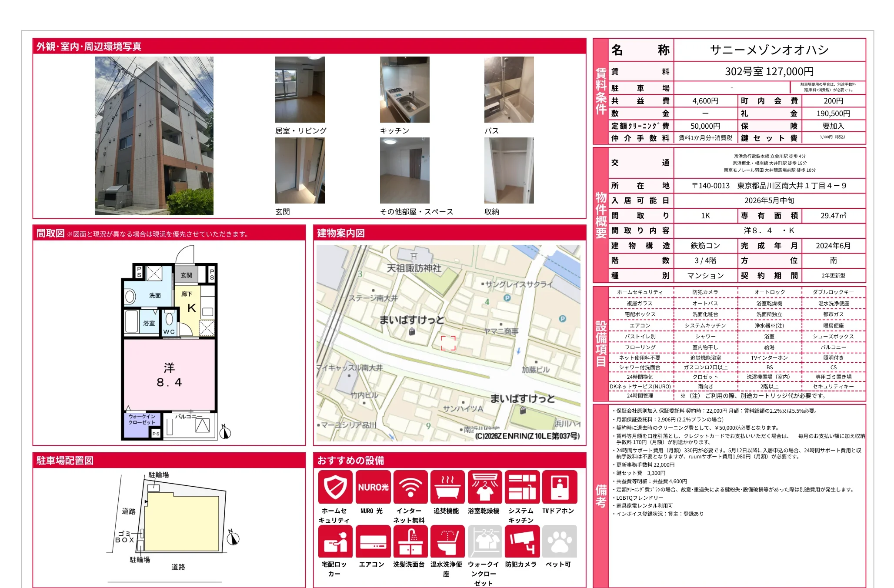
Task: Click the 宅配ロッカー delivery locker icon
Action: tap(335, 541)
